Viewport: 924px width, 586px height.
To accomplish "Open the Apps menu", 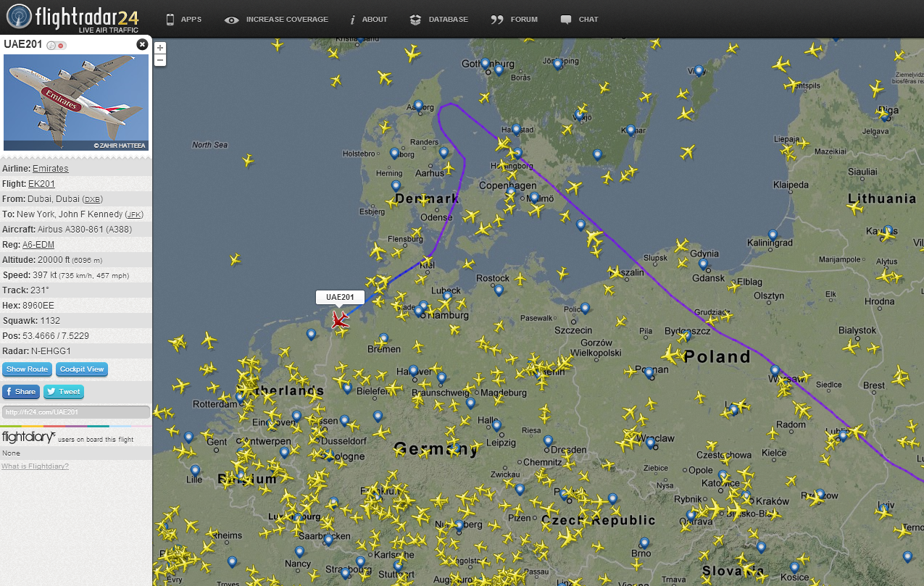I will click(183, 20).
